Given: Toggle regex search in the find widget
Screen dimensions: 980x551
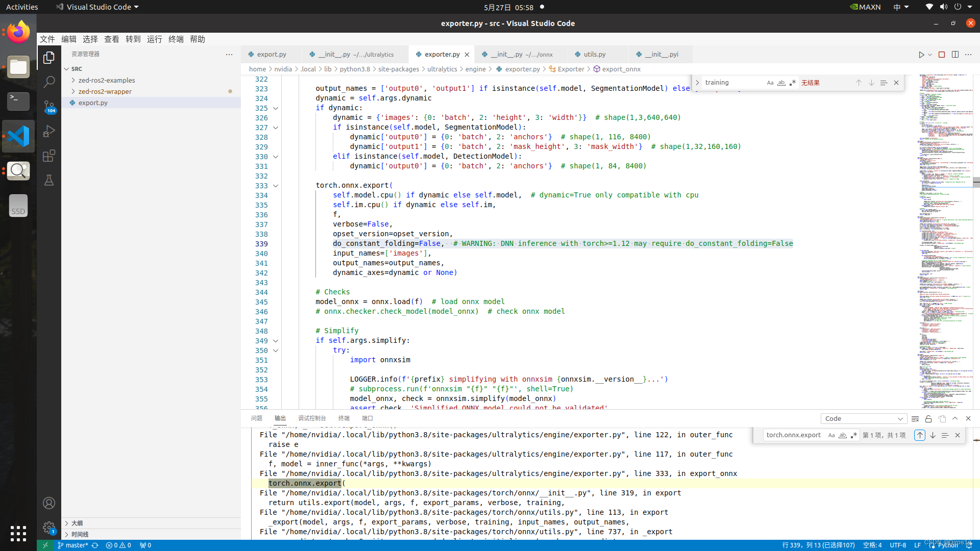Looking at the screenshot, I should pos(793,82).
